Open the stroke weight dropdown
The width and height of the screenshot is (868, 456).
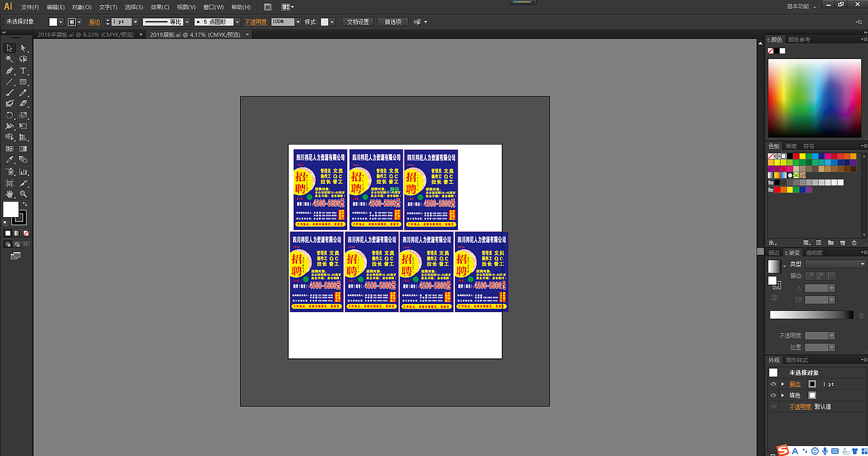click(x=135, y=22)
